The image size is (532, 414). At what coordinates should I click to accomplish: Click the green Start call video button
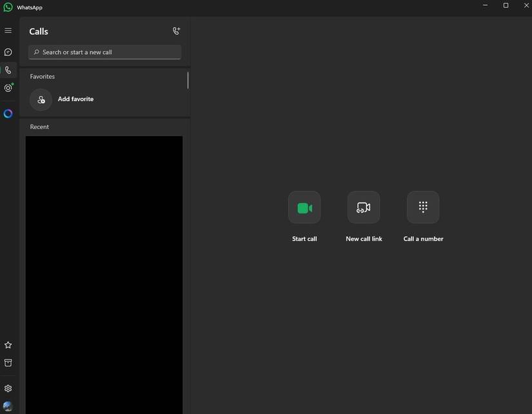(304, 208)
